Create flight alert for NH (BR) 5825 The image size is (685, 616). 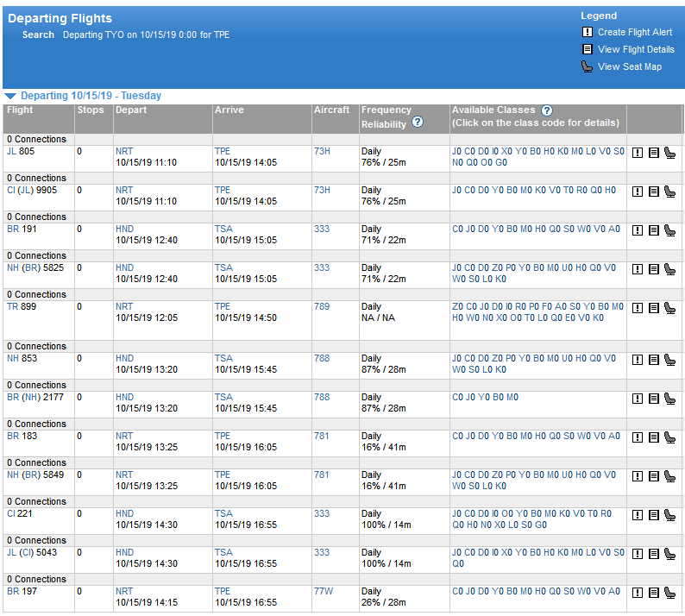tap(638, 269)
